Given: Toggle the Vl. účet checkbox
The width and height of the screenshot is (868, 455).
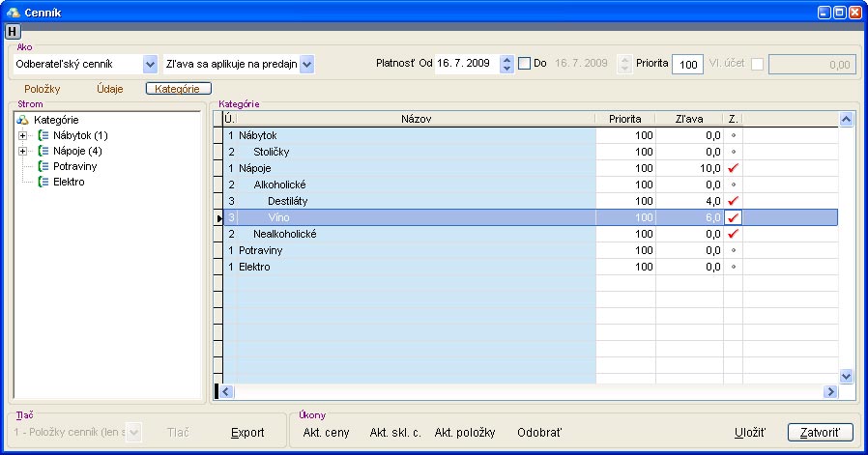Looking at the screenshot, I should [x=757, y=65].
